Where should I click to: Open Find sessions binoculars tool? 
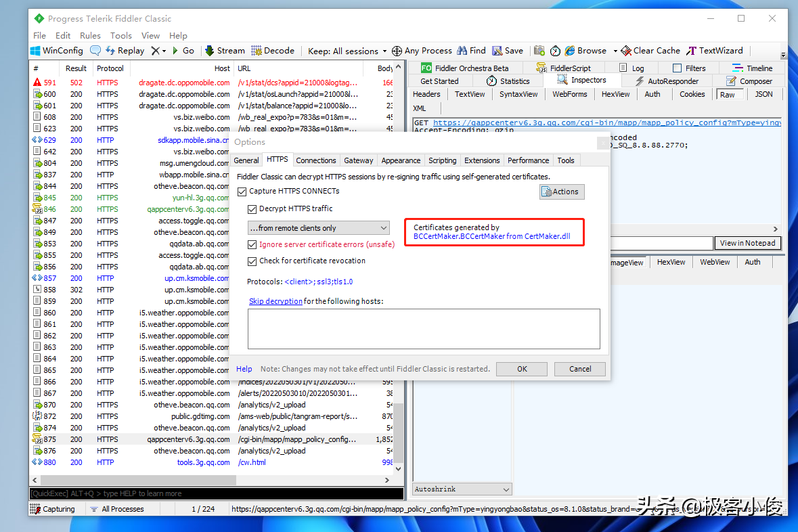point(472,51)
